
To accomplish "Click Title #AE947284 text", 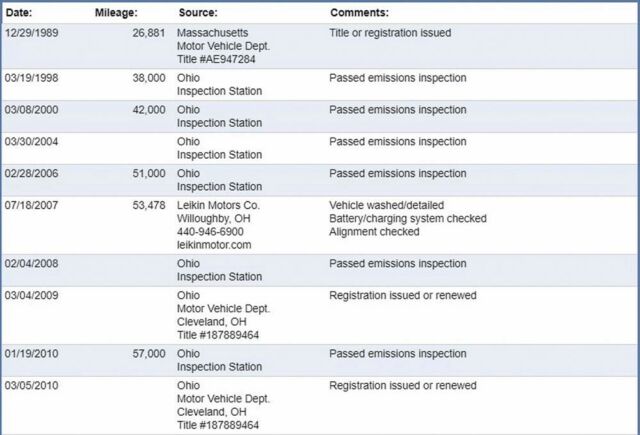I will point(216,59).
